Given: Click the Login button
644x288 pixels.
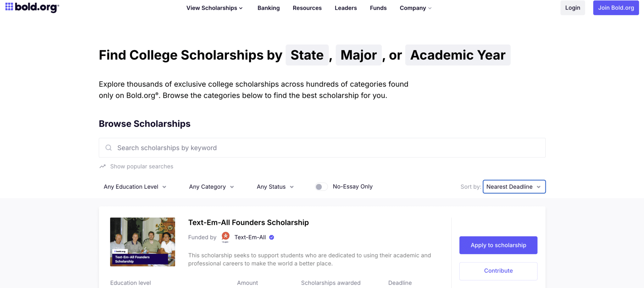Looking at the screenshot, I should pos(572,8).
